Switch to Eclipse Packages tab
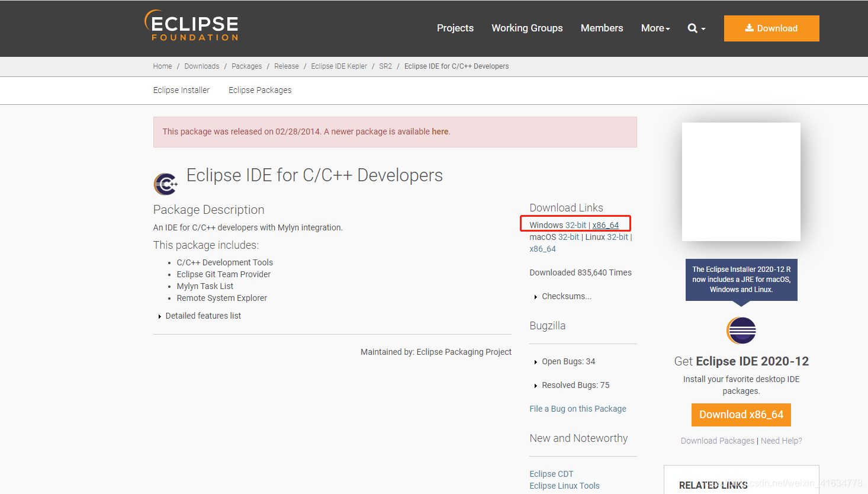Image resolution: width=868 pixels, height=494 pixels. 260,90
